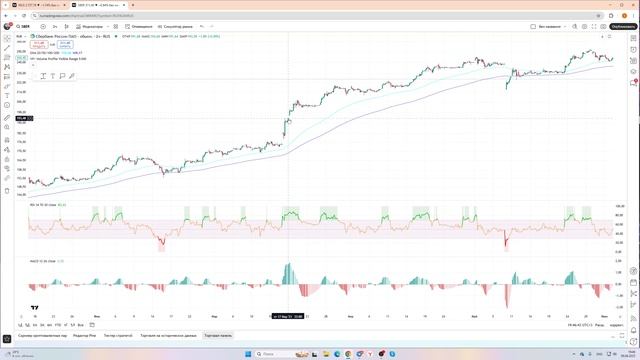Open the patterns tool in left sidebar
Screen dimensions: 640x360
point(7,67)
